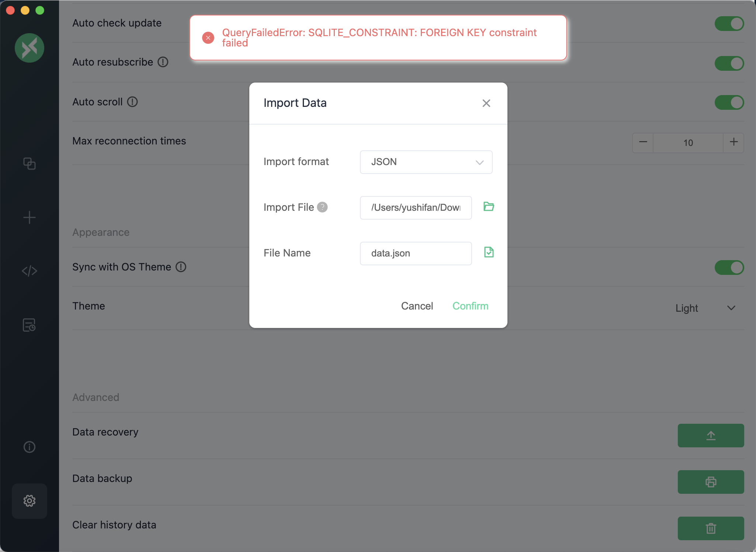Open the Connections panel in the sidebar
This screenshot has width=756, height=552.
[x=29, y=164]
